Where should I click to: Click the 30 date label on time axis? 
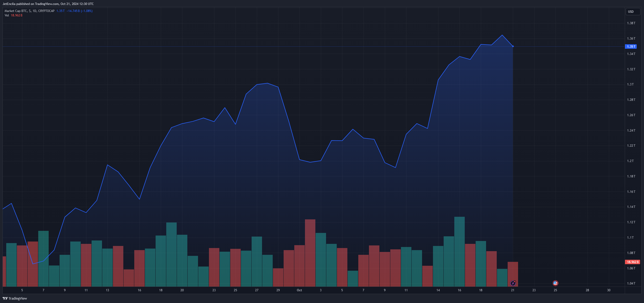click(x=609, y=290)
